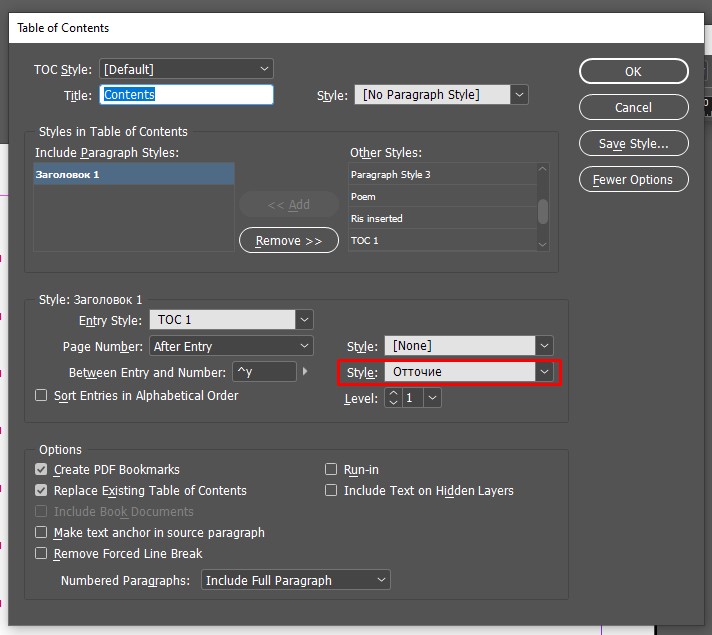This screenshot has height=635, width=712.
Task: Open the TOC Style dropdown
Action: tap(186, 69)
